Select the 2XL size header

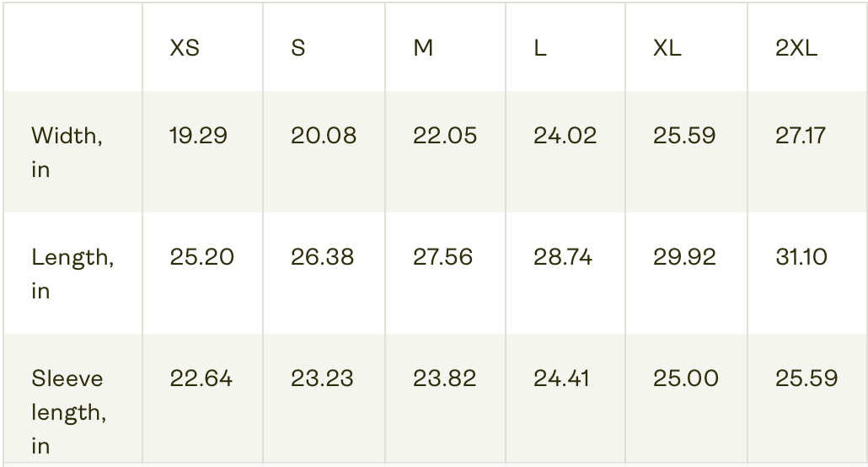click(796, 48)
